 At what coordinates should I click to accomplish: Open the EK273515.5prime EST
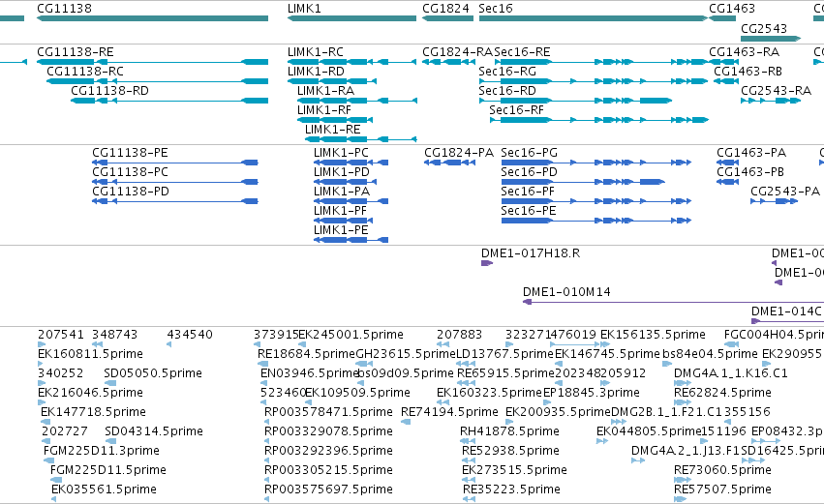coord(514,471)
